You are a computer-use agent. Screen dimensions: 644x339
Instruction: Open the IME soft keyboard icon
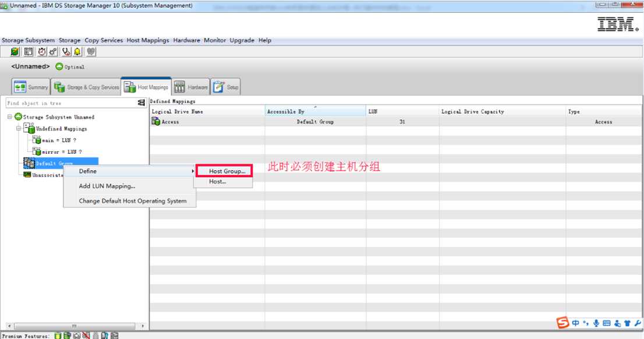coord(607,323)
